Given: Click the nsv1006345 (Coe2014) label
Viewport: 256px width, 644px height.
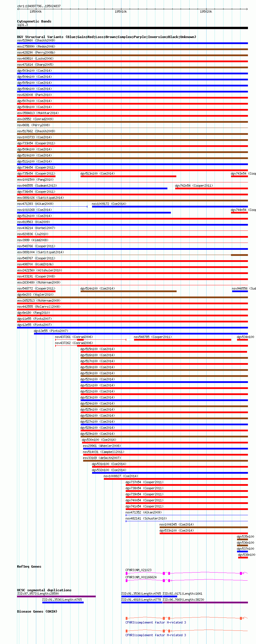Looking at the screenshot, I should pos(177,524).
